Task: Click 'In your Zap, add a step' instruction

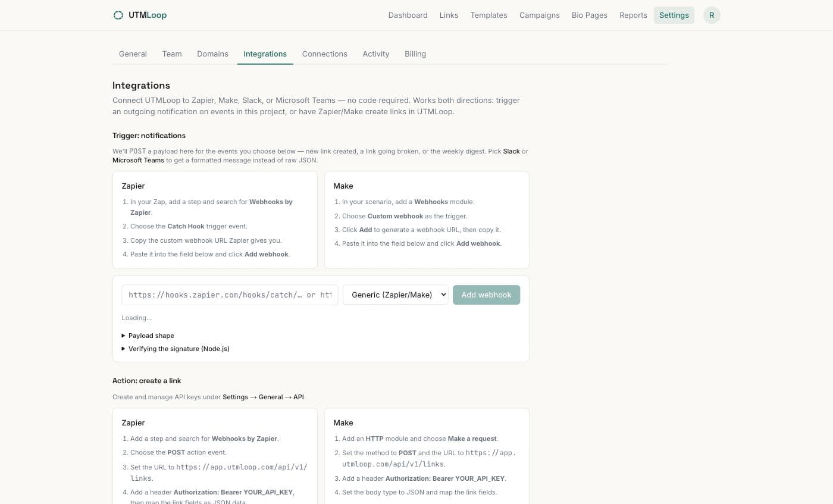Action: (211, 207)
